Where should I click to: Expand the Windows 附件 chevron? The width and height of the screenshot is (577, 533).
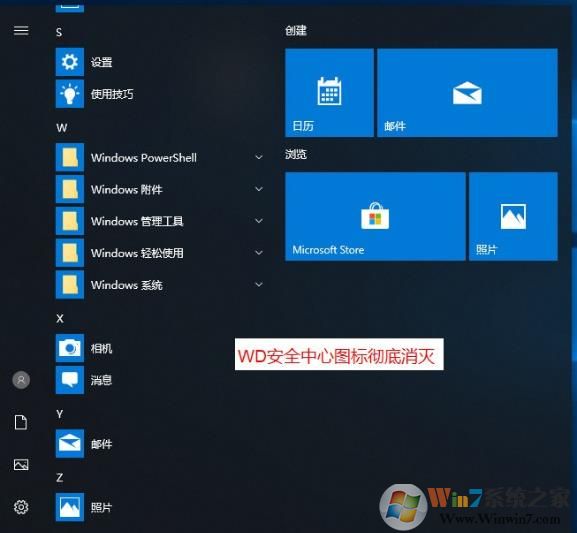click(x=259, y=189)
